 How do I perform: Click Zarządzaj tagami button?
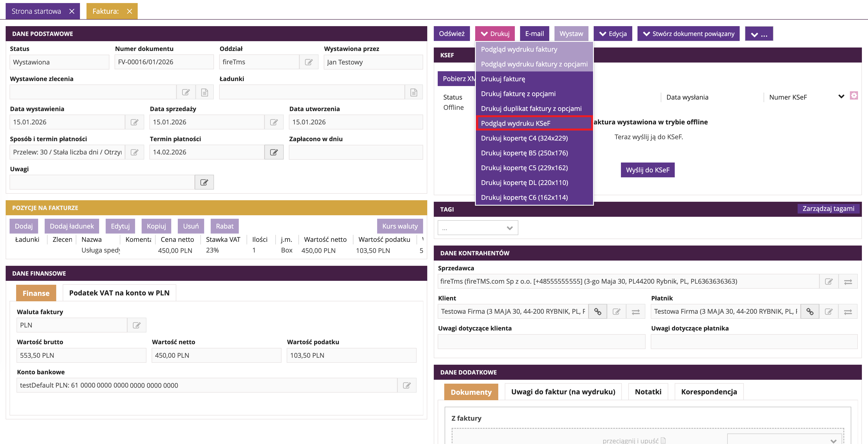[x=828, y=208]
